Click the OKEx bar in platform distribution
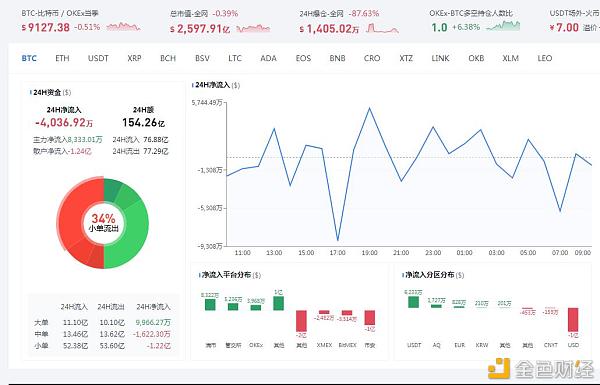 256,307
